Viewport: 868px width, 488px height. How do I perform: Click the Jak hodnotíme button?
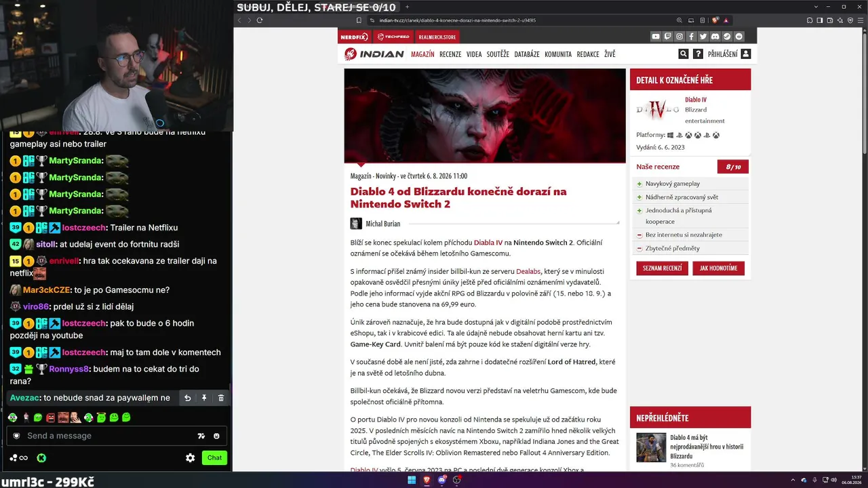719,268
